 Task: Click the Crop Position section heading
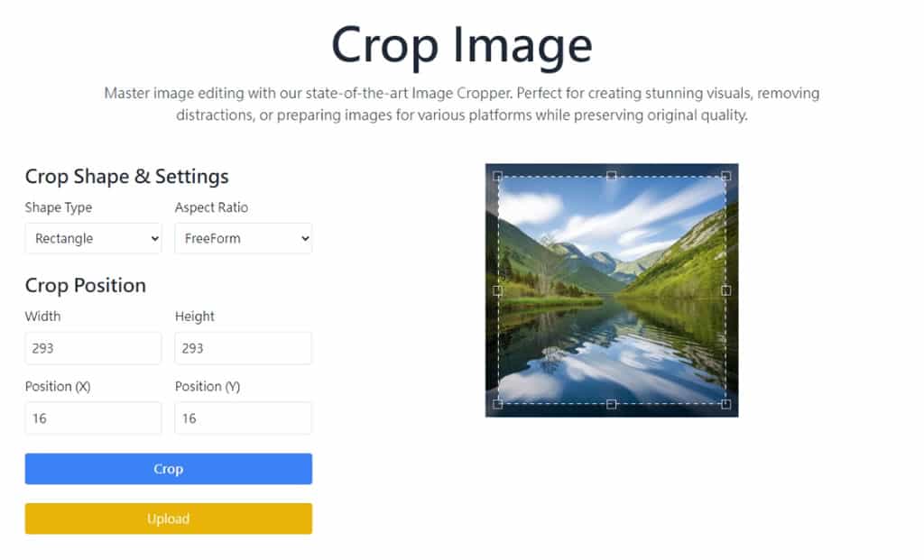pyautogui.click(x=86, y=285)
